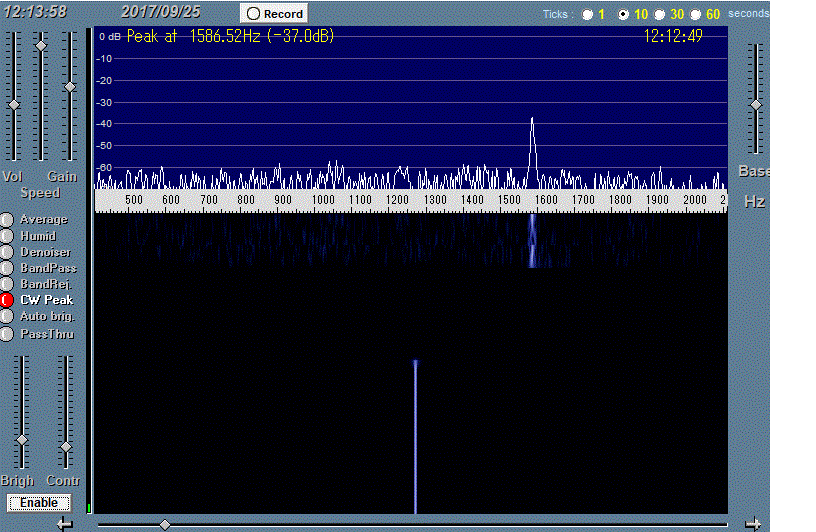Set ticks interval to 1 second
816x532 pixels.
(x=587, y=15)
